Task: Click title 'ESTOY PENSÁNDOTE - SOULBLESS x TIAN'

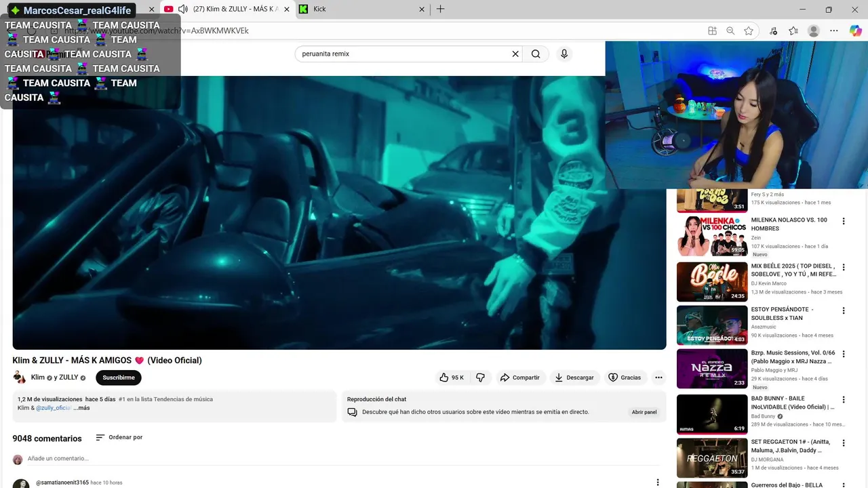Action: (783, 314)
